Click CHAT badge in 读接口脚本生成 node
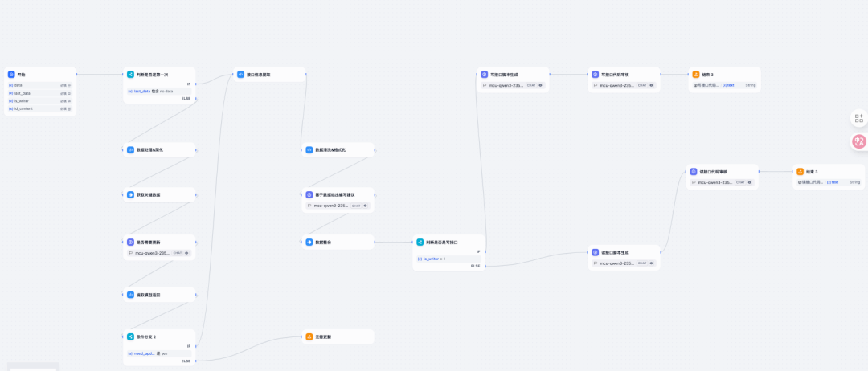This screenshot has height=371, width=868. pos(642,263)
